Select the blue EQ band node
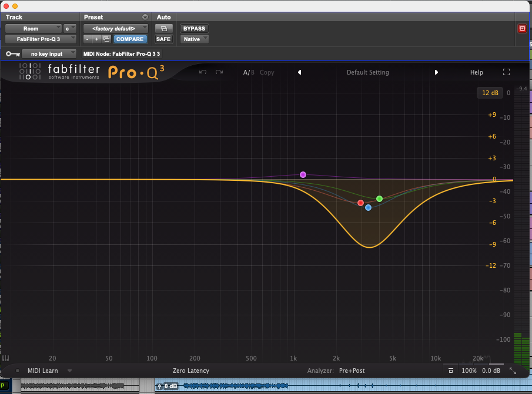Image resolution: width=532 pixels, height=394 pixels. [368, 208]
